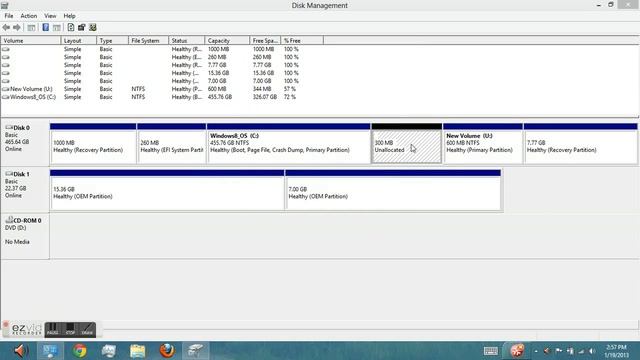The image size is (640, 360).
Task: Open Firefox from the taskbar
Action: click(x=167, y=351)
